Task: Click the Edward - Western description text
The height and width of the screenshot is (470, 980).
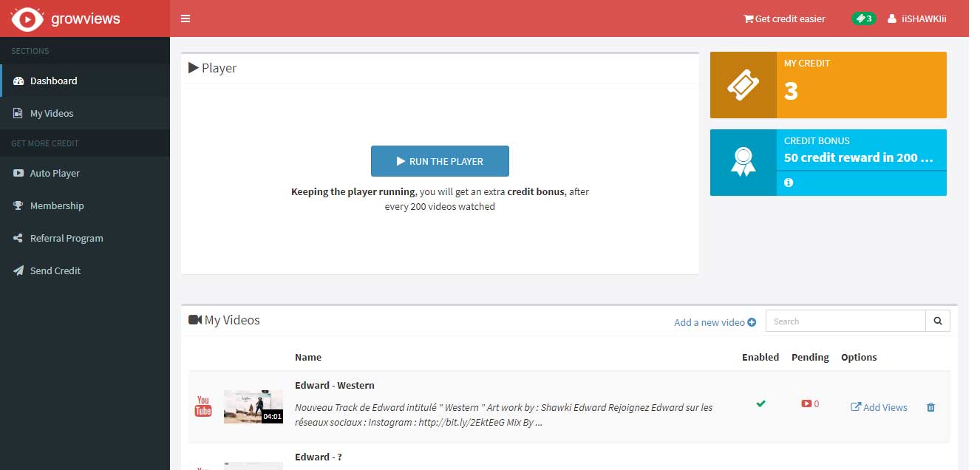Action: coord(504,415)
